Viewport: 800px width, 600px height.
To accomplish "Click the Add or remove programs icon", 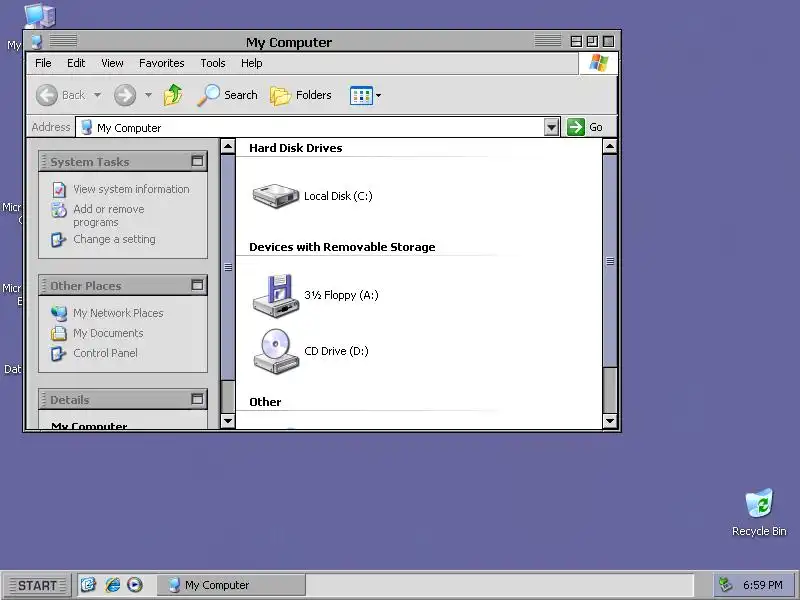I will (59, 210).
